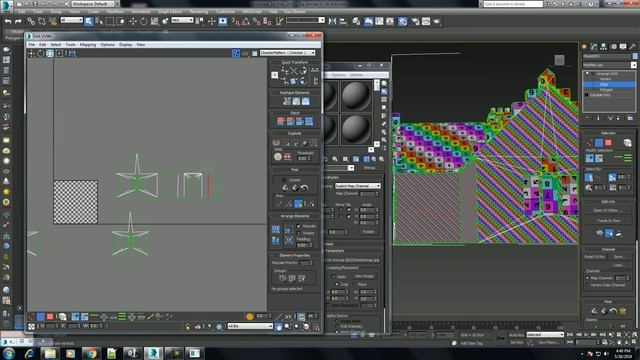Image resolution: width=640 pixels, height=360 pixels.
Task: Select the Crop radio button
Action: pyautogui.click(x=337, y=284)
